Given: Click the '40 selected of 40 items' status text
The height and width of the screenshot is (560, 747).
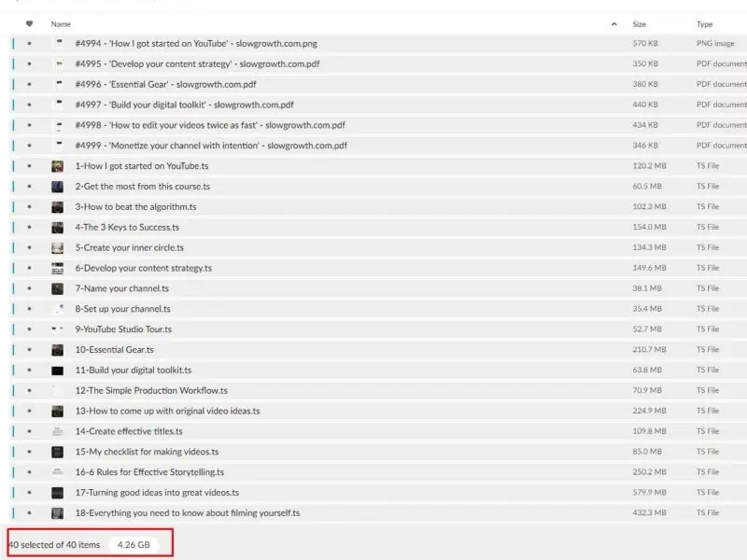Looking at the screenshot, I should tap(54, 545).
